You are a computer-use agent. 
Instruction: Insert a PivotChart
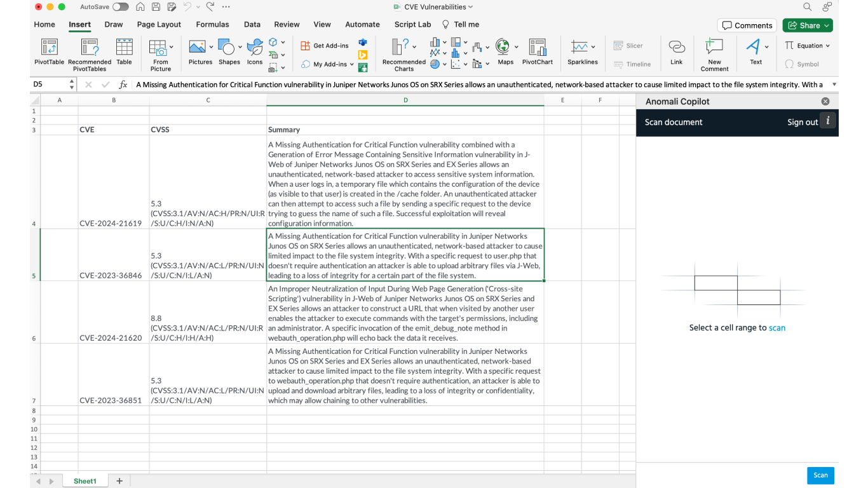[538, 51]
